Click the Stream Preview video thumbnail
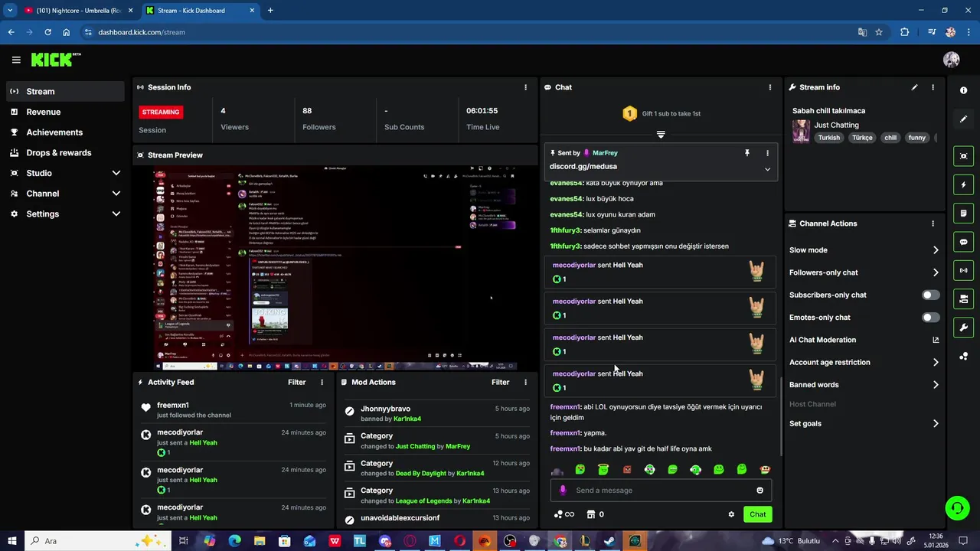980x551 pixels. pyautogui.click(x=336, y=267)
